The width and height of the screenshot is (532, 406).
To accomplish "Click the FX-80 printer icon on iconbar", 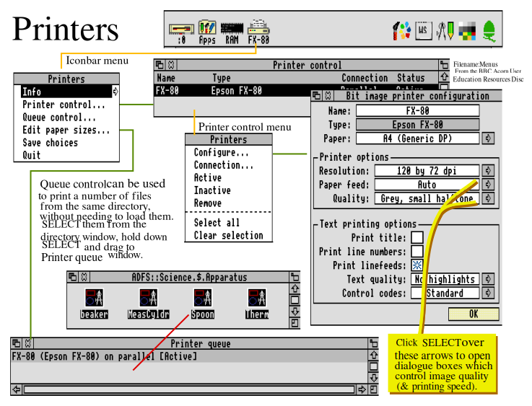I will [x=258, y=32].
